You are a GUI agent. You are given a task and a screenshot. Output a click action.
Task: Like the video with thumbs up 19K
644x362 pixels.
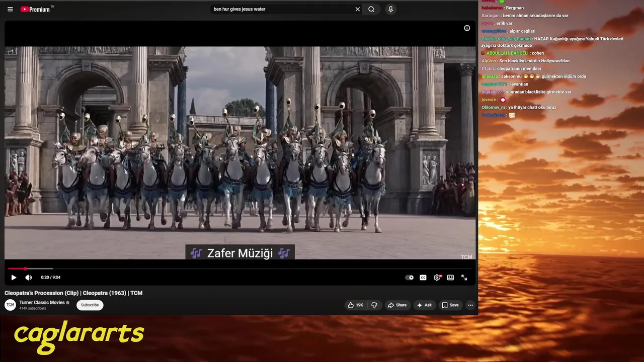355,305
